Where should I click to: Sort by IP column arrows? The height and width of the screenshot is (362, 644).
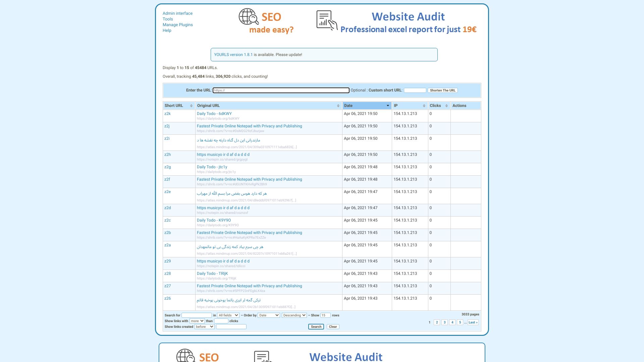coord(424,106)
